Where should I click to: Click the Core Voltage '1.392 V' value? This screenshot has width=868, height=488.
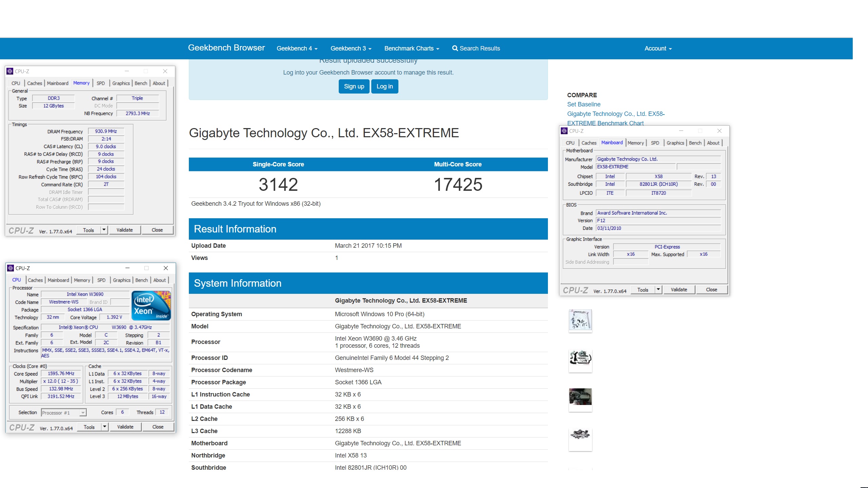[114, 317]
